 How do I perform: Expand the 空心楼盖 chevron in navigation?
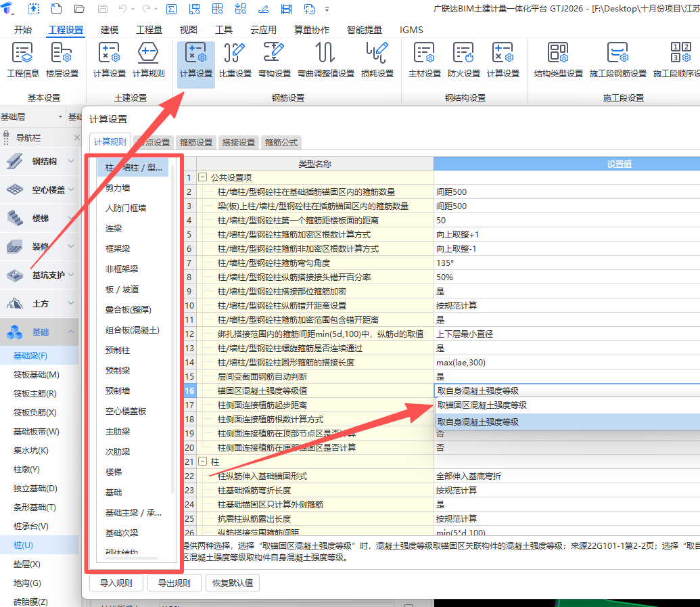click(x=71, y=189)
